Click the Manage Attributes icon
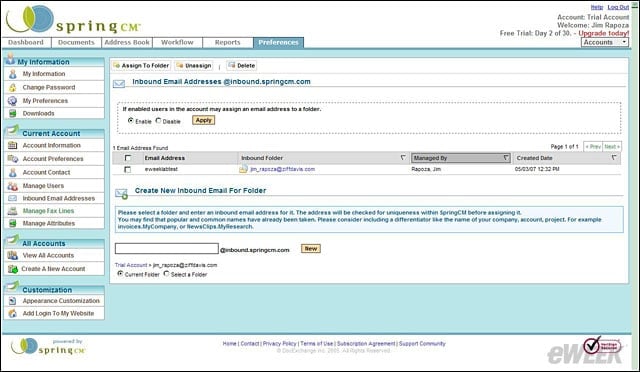Image resolution: width=640 pixels, height=372 pixels. (x=13, y=223)
